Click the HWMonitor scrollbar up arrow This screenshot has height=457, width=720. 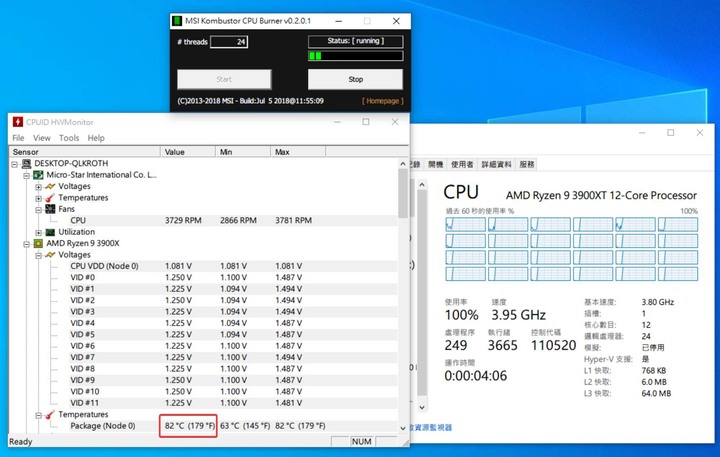tap(403, 164)
